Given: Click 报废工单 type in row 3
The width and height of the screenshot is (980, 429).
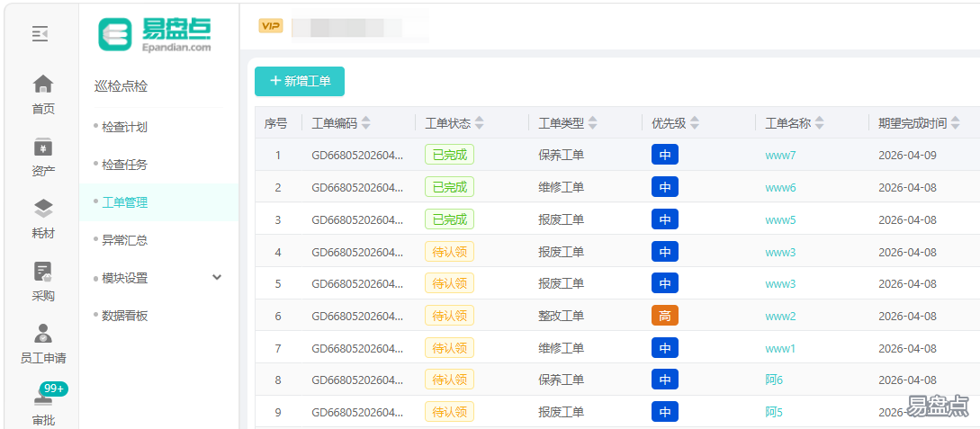Looking at the screenshot, I should click(x=562, y=219).
